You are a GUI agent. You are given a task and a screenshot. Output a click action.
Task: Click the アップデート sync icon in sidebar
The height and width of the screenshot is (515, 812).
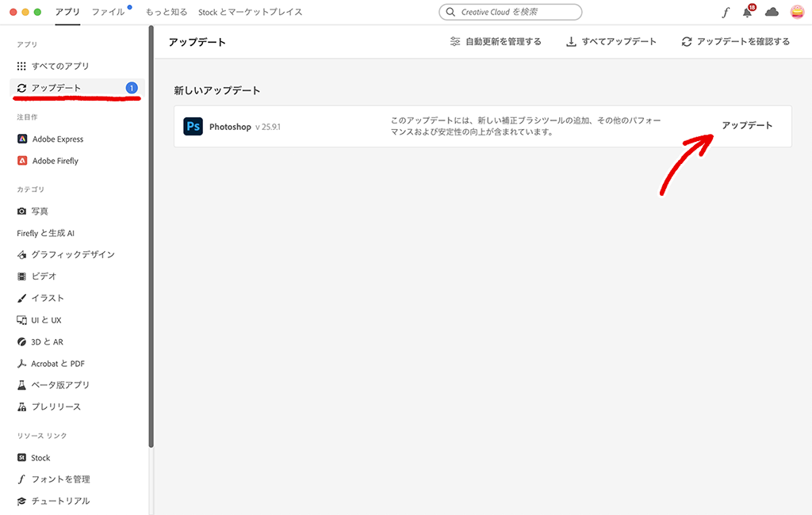(x=21, y=88)
